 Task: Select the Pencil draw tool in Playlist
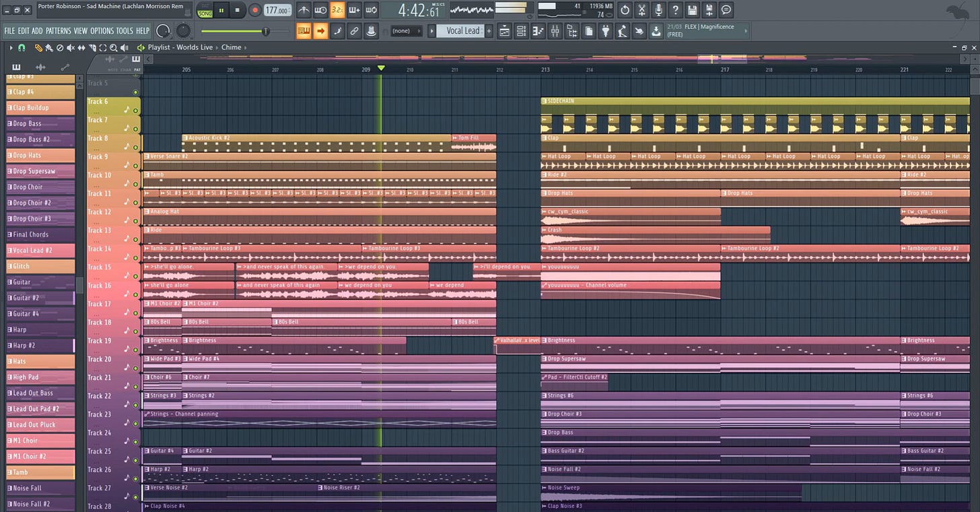point(38,48)
